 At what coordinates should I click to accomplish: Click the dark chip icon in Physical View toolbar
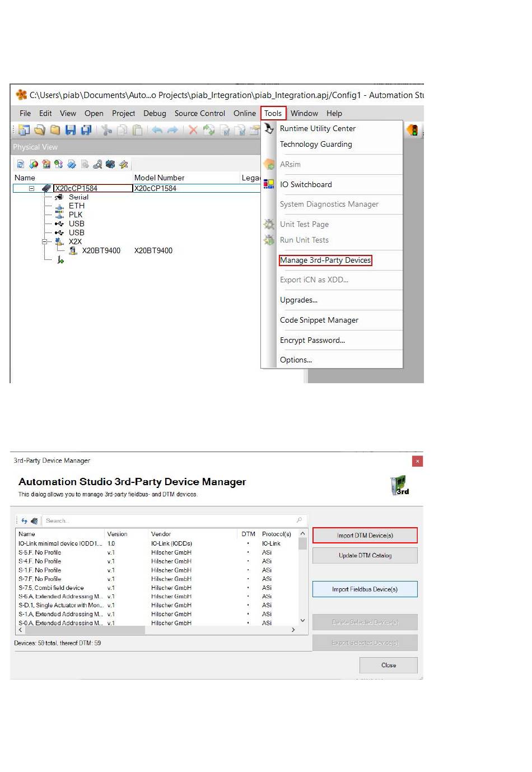point(110,164)
